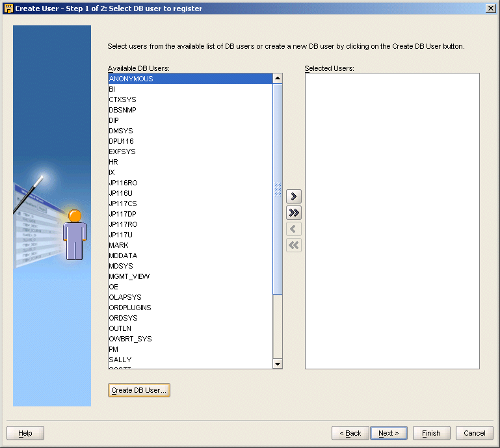Select the JP117U user

click(191, 235)
